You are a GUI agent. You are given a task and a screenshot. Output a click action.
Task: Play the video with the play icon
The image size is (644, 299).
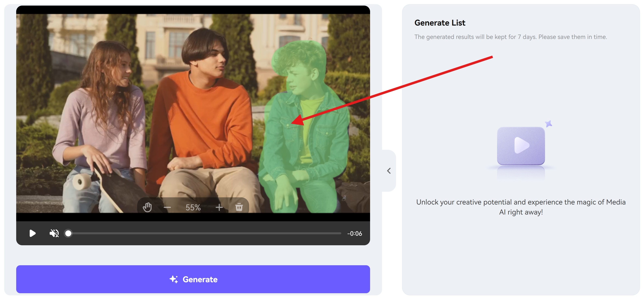pyautogui.click(x=32, y=233)
